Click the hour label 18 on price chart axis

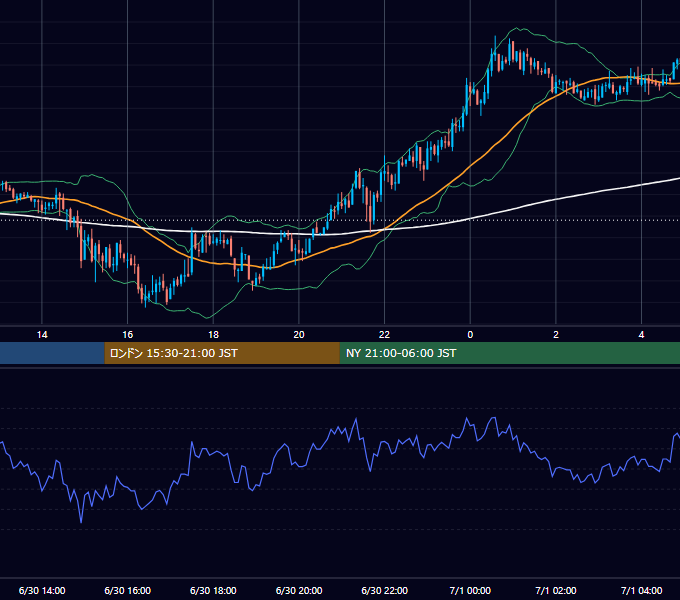tap(213, 335)
